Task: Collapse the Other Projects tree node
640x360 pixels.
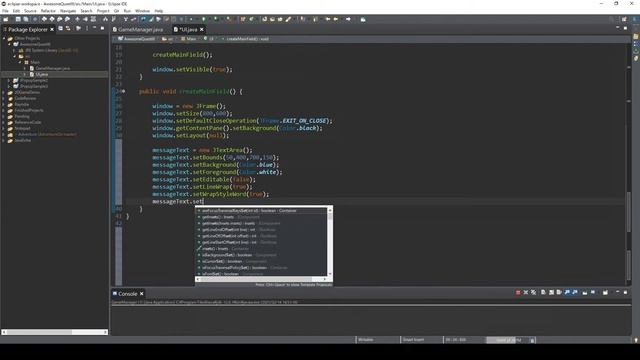Action: click(4, 38)
